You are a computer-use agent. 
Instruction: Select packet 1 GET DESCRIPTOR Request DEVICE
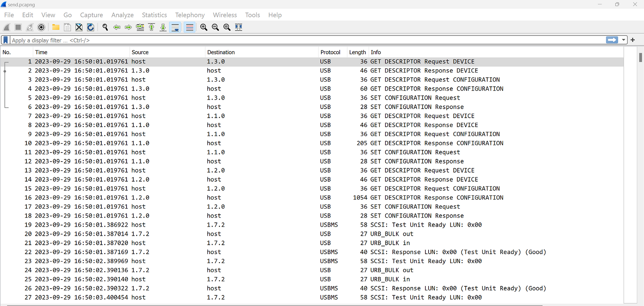pos(312,62)
